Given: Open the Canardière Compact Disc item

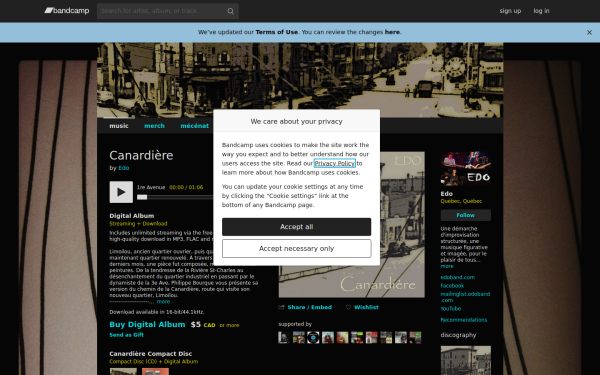Looking at the screenshot, I should tap(150, 354).
